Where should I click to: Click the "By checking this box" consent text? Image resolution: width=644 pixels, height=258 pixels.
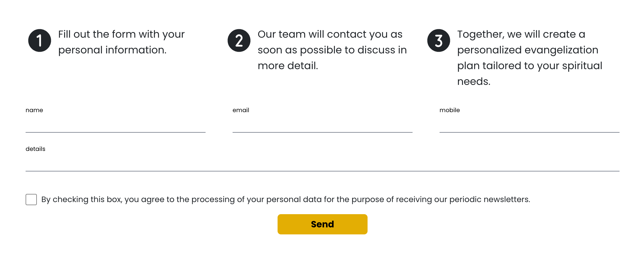(285, 200)
